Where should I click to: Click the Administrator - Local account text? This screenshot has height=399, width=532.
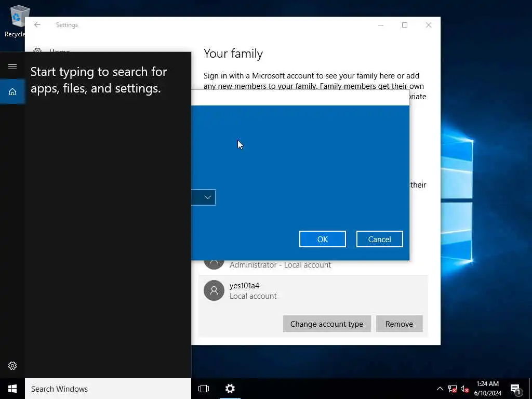coord(280,264)
